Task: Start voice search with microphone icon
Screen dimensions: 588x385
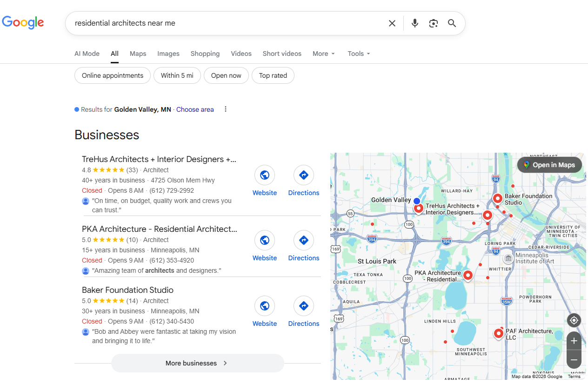Action: point(415,23)
